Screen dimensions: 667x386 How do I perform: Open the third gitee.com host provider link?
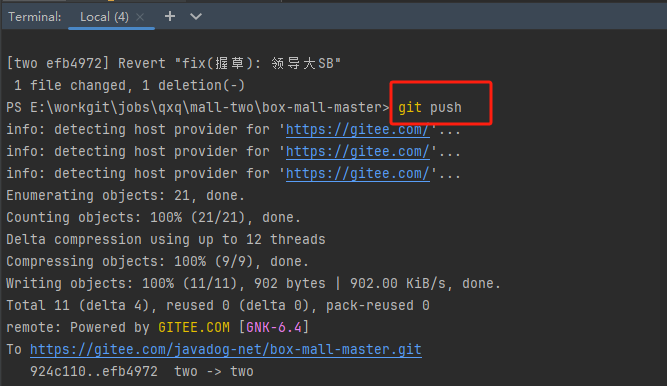(x=357, y=174)
